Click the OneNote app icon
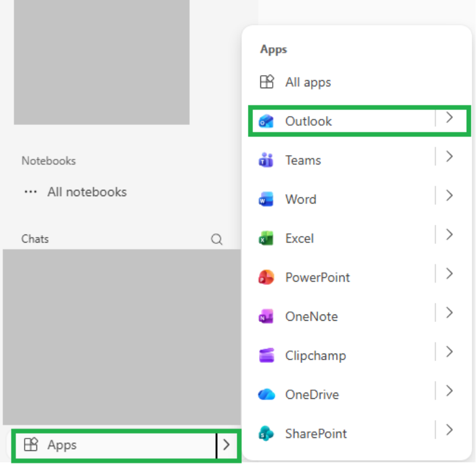The height and width of the screenshot is (464, 476). point(267,316)
